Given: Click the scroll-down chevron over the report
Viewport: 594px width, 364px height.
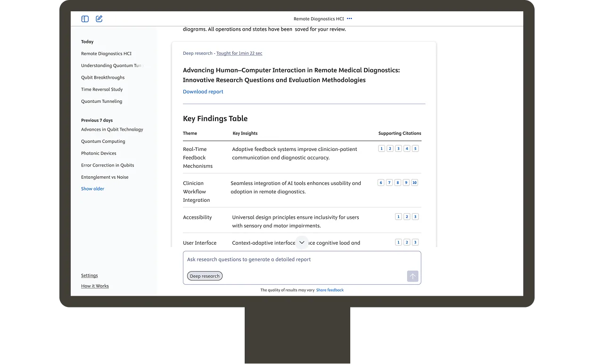Looking at the screenshot, I should tap(302, 242).
